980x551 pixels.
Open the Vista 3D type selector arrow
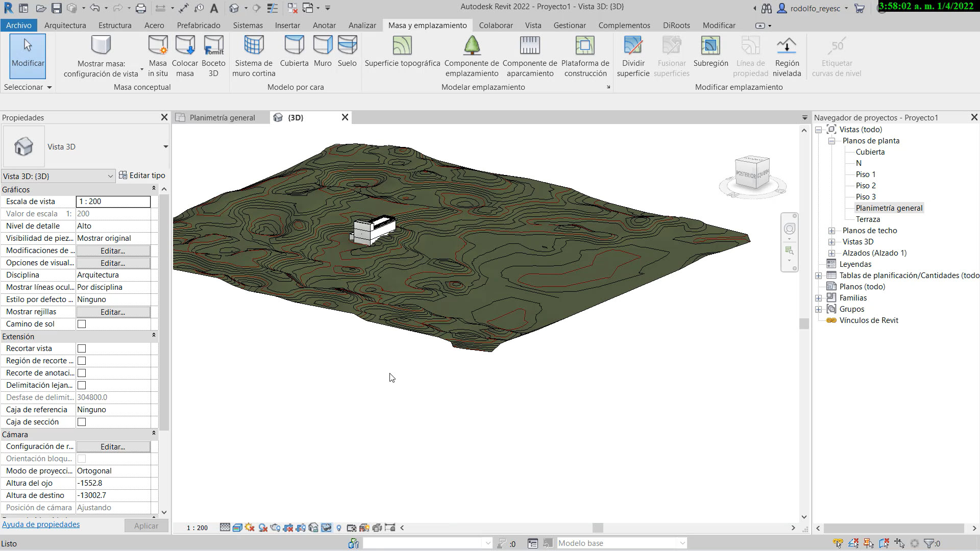tap(165, 147)
